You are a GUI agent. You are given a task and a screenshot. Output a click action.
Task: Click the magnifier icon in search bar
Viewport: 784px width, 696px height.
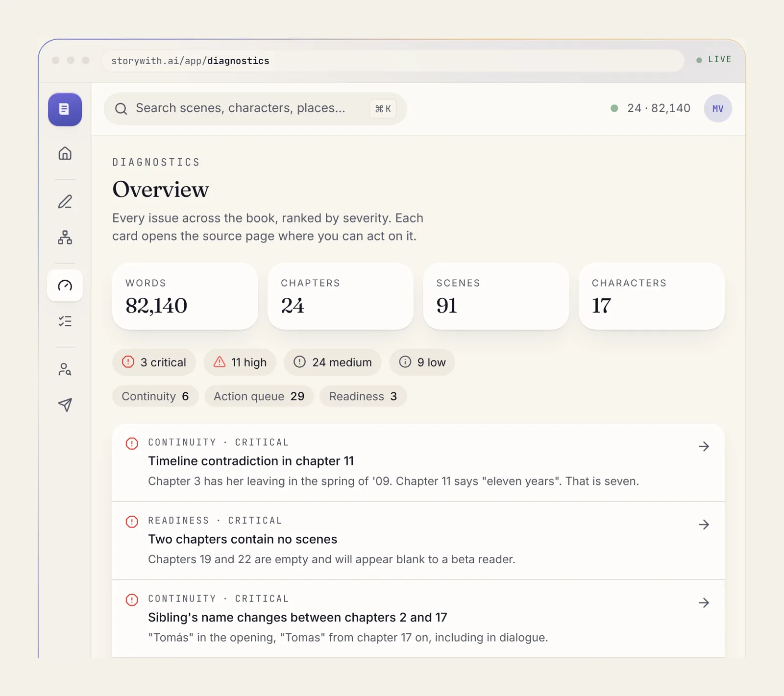pos(121,109)
